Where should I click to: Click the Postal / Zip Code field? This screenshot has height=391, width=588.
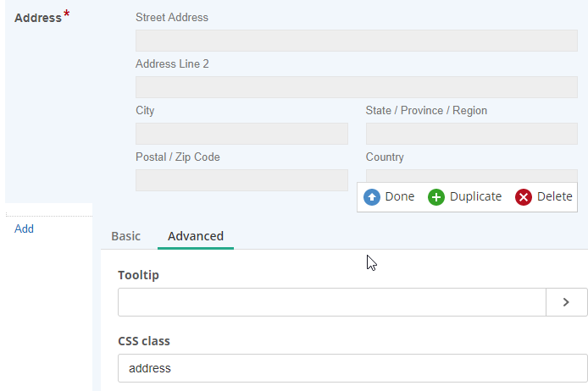241,180
